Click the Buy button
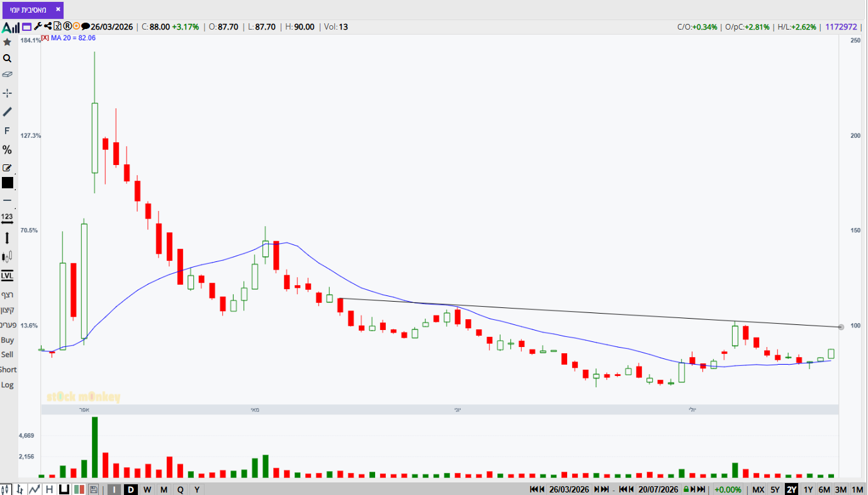The height and width of the screenshot is (495, 868). click(x=7, y=340)
